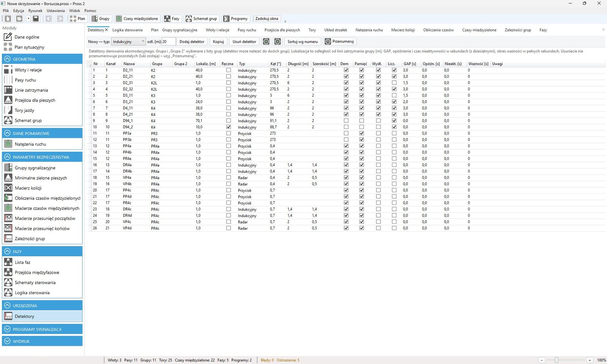
Task: Open Natężenia ruchu sidebar icon
Action: (8, 144)
